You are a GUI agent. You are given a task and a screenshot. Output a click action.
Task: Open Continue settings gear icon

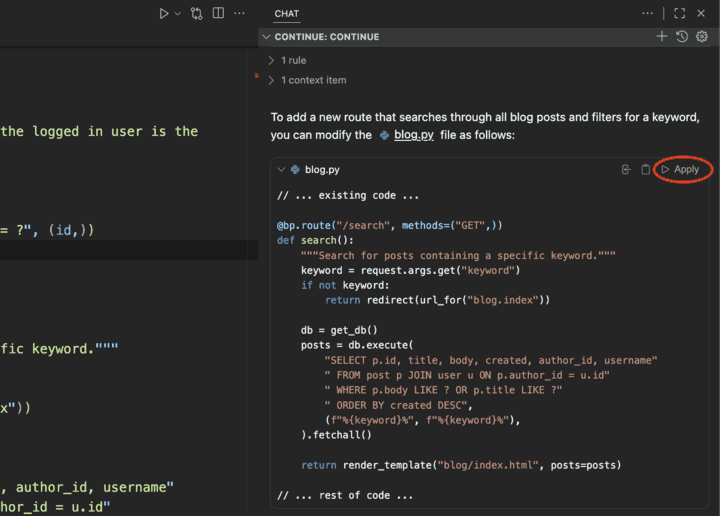pyautogui.click(x=702, y=37)
